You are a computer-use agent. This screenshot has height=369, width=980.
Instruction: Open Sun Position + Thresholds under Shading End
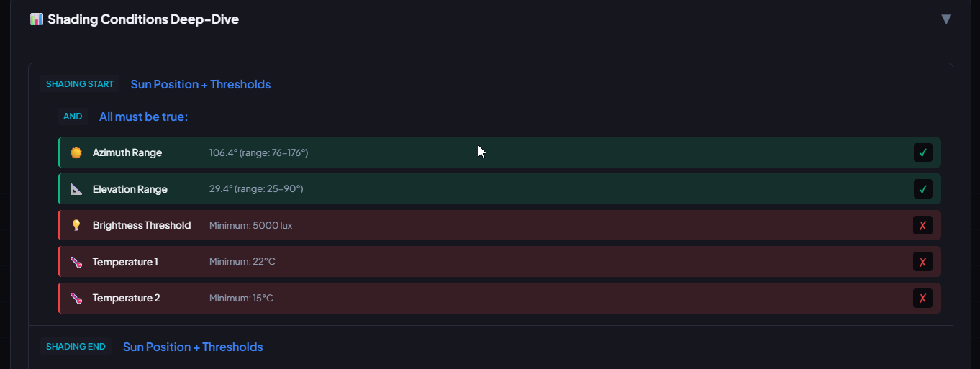tap(193, 347)
